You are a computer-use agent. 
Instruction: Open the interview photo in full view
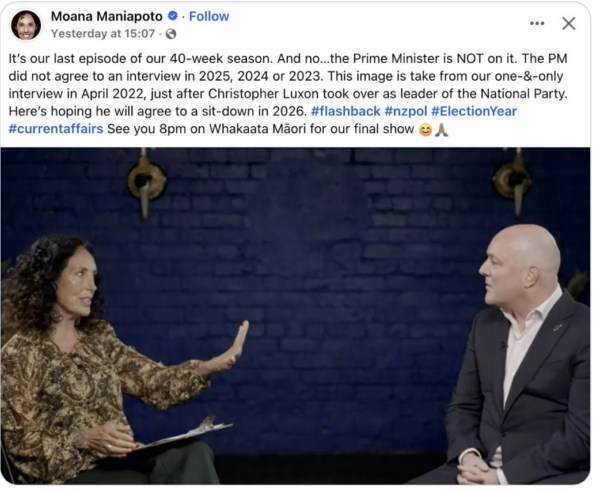(295, 316)
